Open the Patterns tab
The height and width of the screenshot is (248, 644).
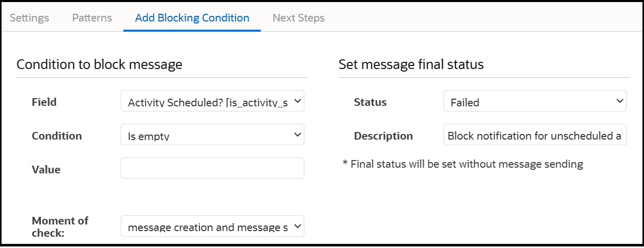click(x=92, y=18)
